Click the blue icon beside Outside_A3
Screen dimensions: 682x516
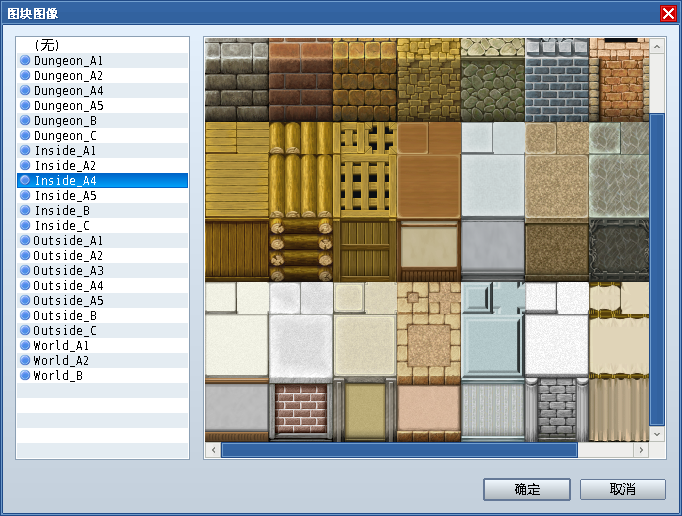pos(25,270)
